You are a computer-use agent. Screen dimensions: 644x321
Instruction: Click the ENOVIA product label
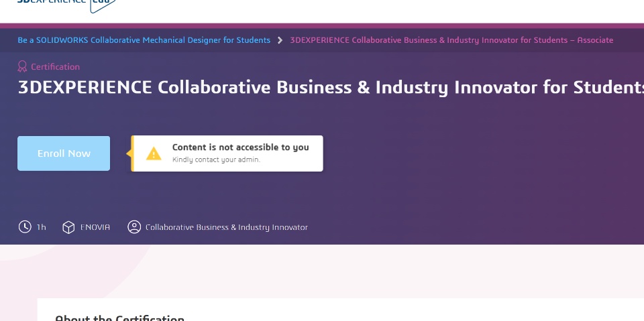pyautogui.click(x=95, y=227)
